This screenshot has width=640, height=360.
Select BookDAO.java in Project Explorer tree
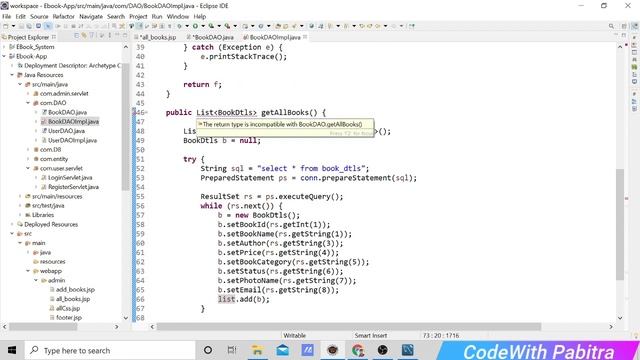click(67, 112)
